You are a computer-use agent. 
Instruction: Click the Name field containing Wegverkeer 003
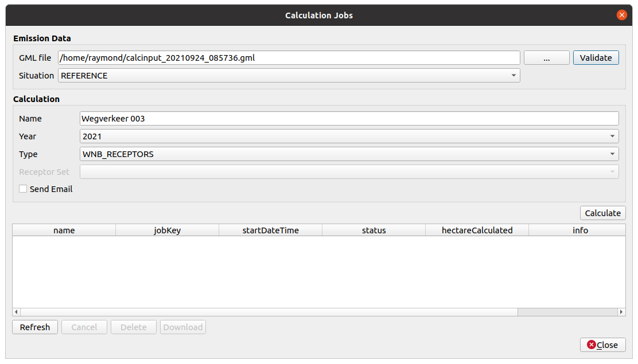pyautogui.click(x=349, y=119)
